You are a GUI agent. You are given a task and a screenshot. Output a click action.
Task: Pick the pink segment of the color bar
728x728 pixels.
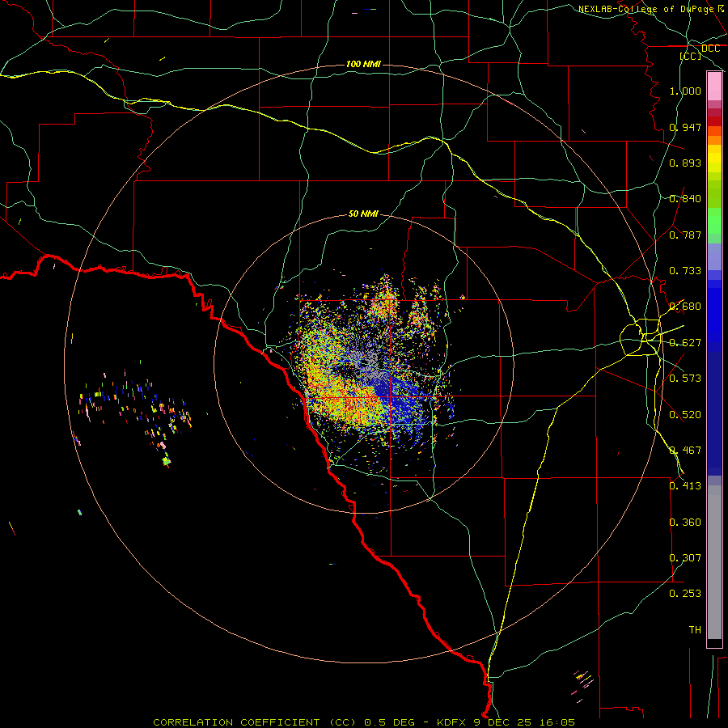coord(714,87)
